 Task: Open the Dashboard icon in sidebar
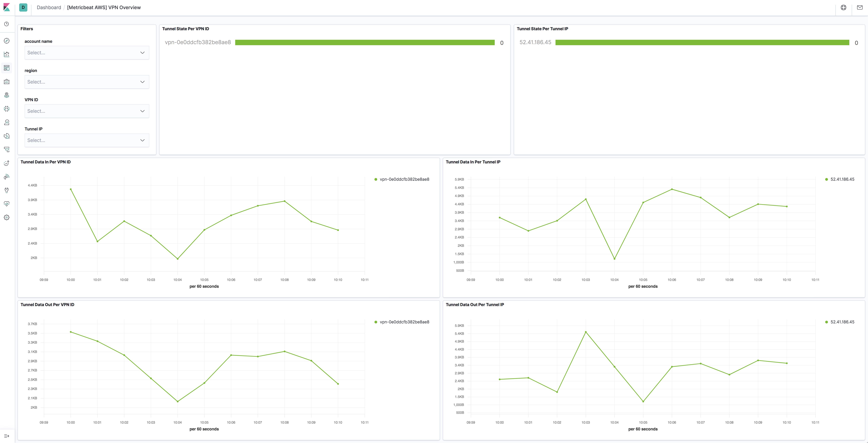6,68
